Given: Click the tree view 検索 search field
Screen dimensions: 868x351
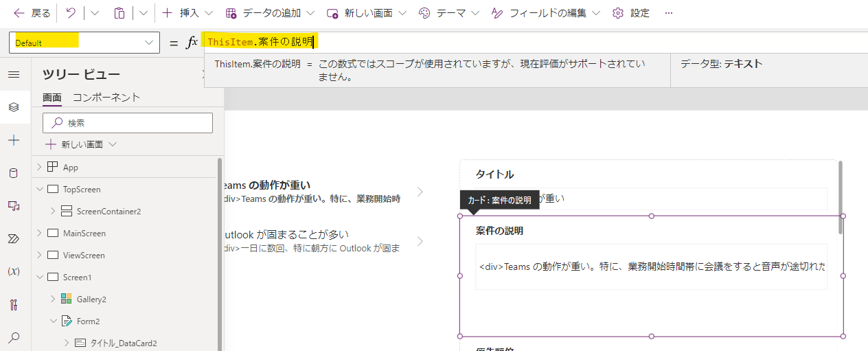Looking at the screenshot, I should pyautogui.click(x=128, y=123).
